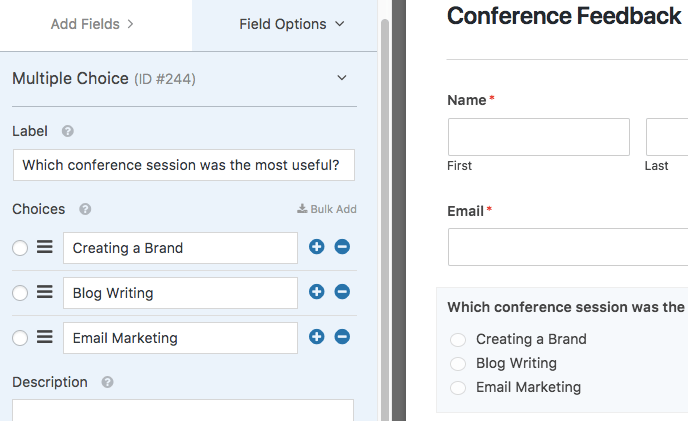Click the Bulk Add link
Screen dimensions: 688x421
coord(327,209)
